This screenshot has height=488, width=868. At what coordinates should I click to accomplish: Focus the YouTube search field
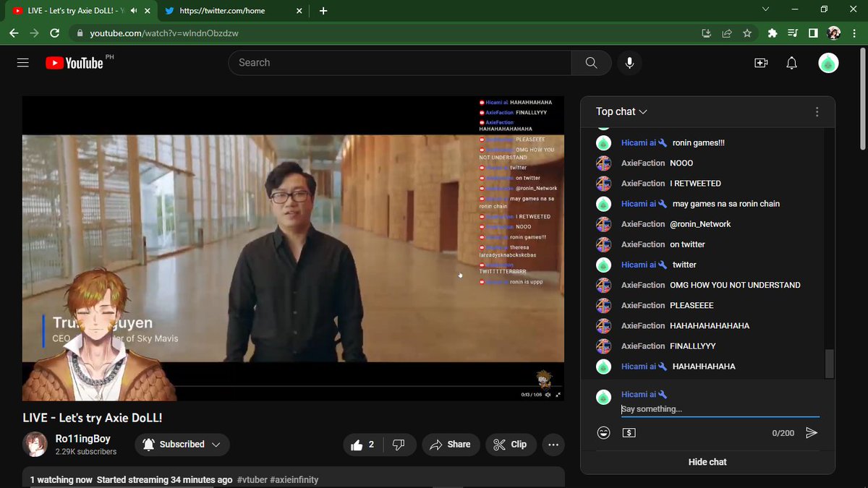coord(401,63)
